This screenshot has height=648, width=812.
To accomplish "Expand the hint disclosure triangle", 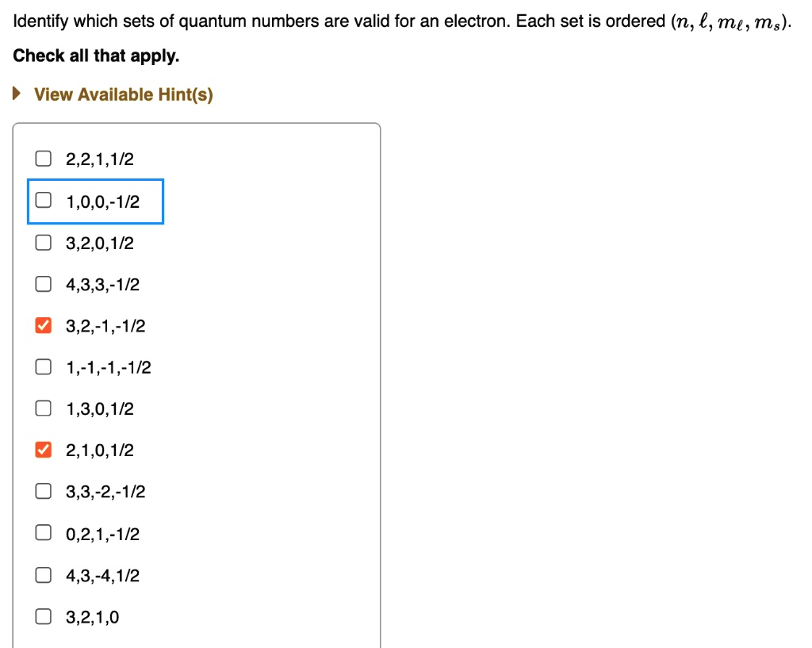I will pos(17,94).
